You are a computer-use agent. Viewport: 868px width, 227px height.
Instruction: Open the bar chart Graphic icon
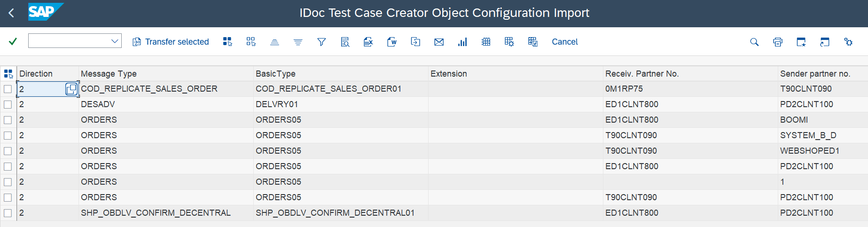[462, 42]
